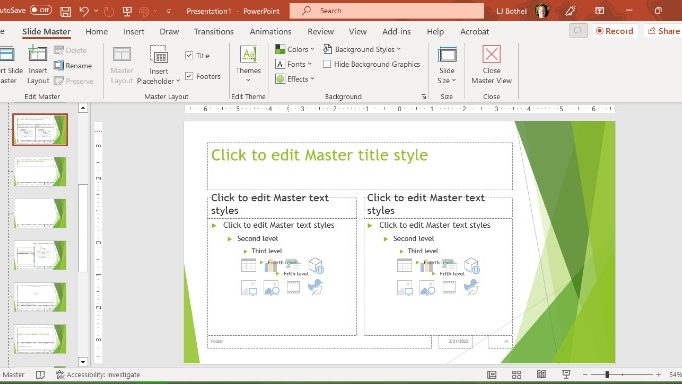The height and width of the screenshot is (384, 682).
Task: Click the Search box in title bar
Action: (387, 10)
